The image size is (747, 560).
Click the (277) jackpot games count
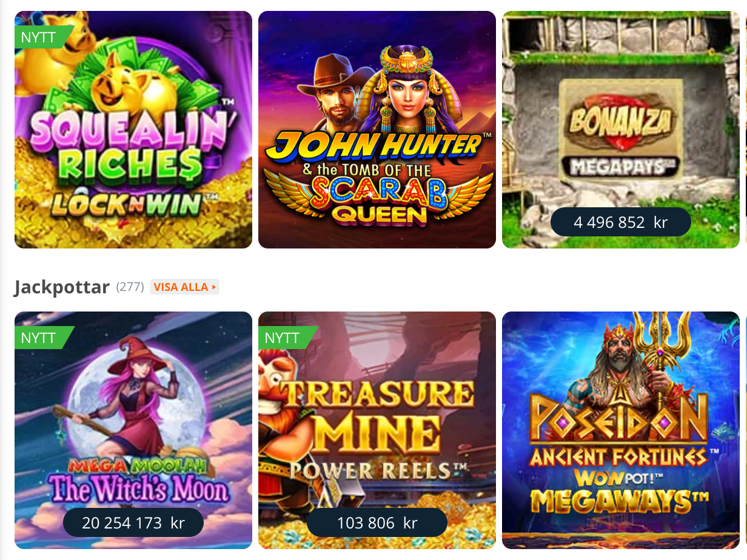[x=130, y=287]
